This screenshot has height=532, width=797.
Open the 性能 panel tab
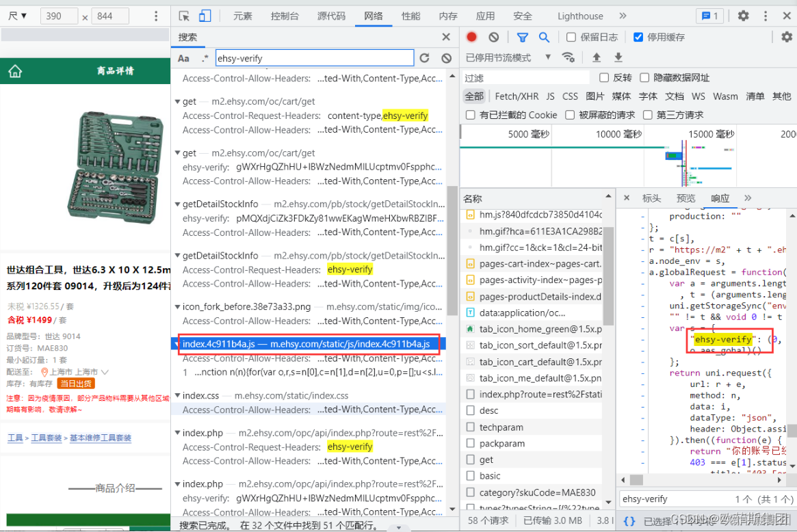pos(410,16)
